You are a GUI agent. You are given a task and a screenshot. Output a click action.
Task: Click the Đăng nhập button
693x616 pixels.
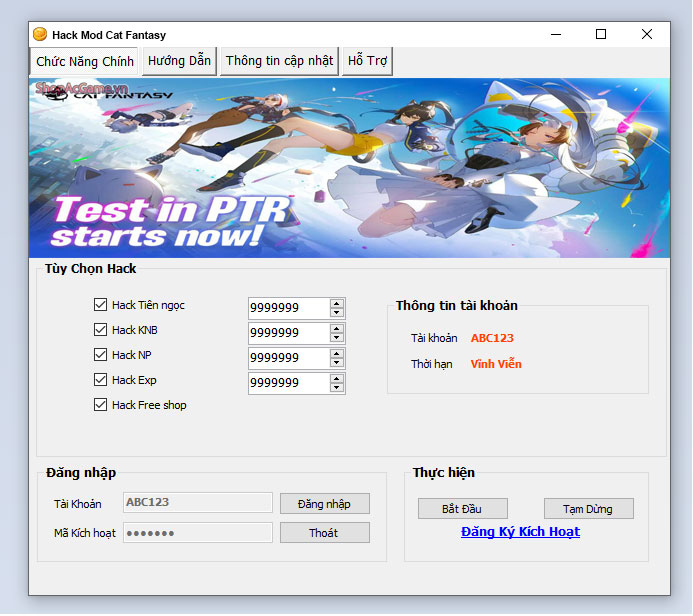(325, 504)
